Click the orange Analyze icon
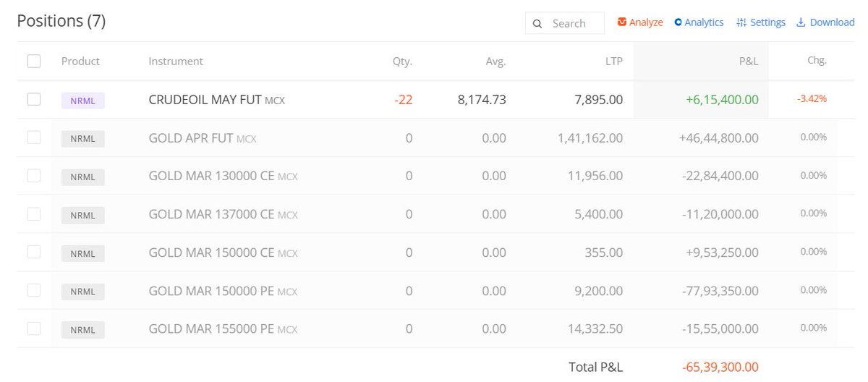This screenshot has height=382, width=868. tap(622, 22)
